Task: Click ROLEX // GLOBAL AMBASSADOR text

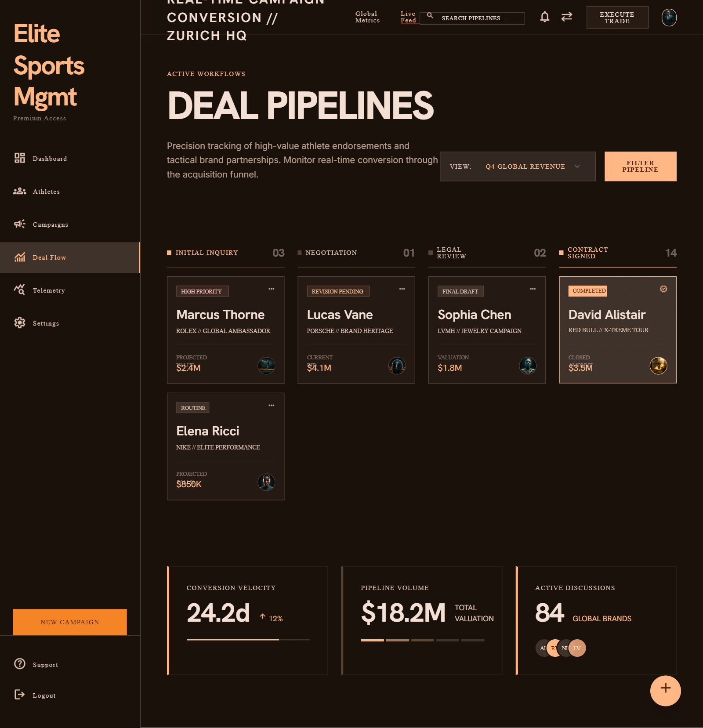Action: (223, 331)
